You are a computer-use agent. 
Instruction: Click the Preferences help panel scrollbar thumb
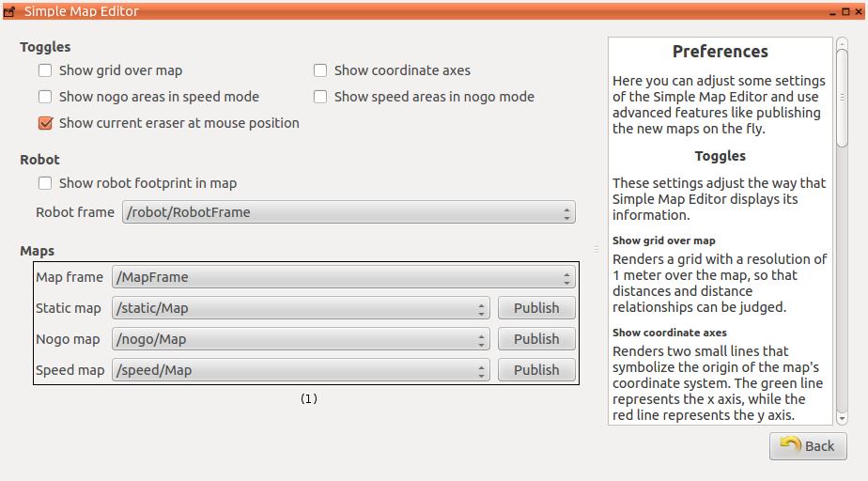[x=842, y=99]
